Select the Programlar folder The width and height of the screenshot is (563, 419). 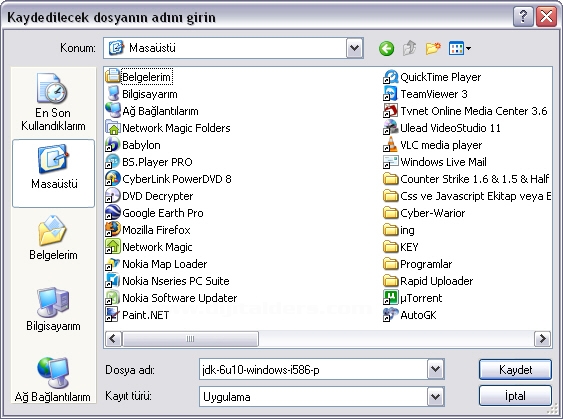pos(418,264)
